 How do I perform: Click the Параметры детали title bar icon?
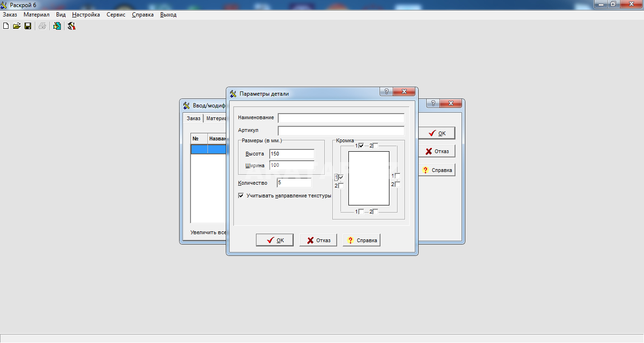[233, 93]
